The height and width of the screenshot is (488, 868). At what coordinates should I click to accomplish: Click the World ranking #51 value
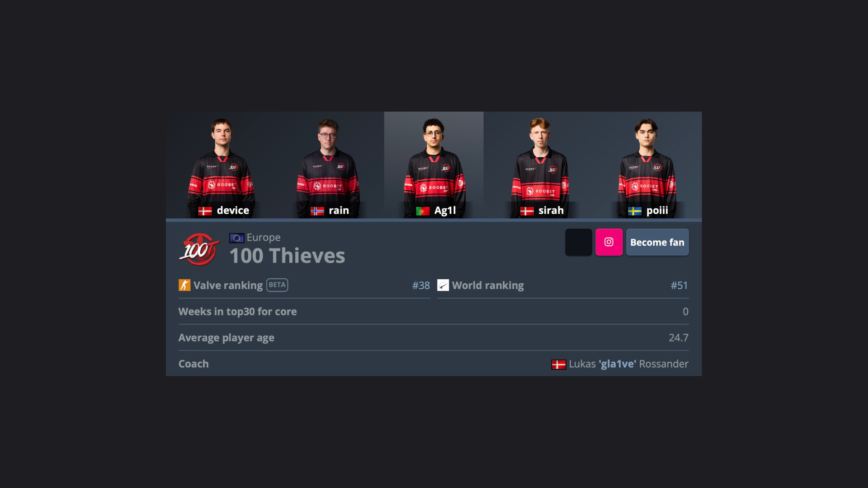[679, 286]
